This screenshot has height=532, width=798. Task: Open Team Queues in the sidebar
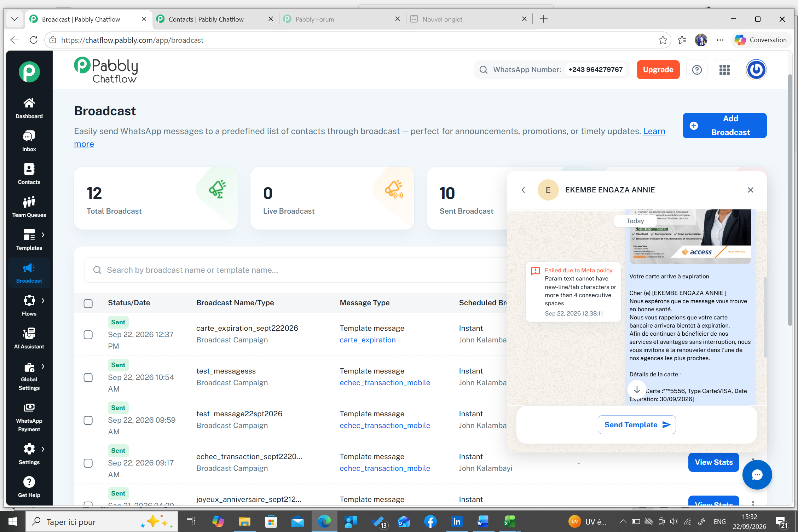tap(29, 207)
